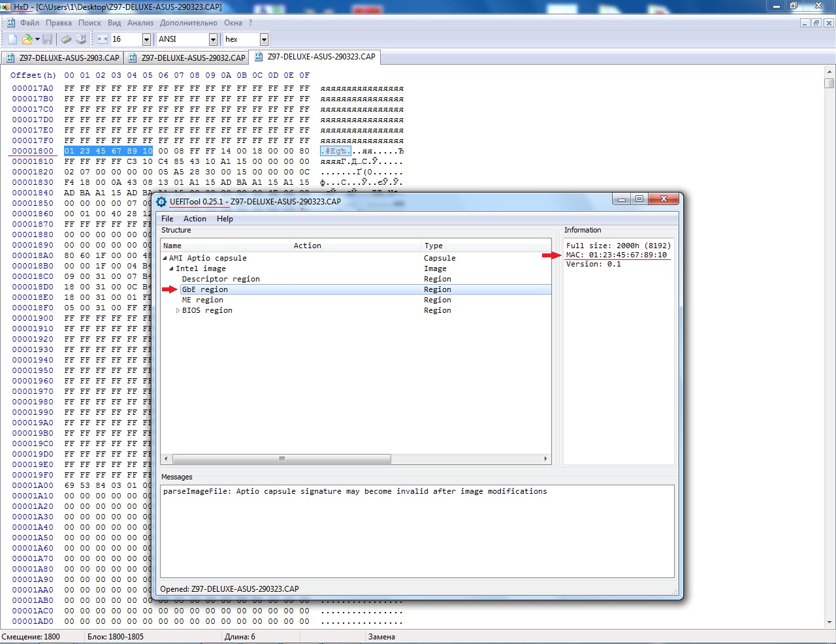Click the Блок: 1800-1805 status bar field

click(116, 637)
